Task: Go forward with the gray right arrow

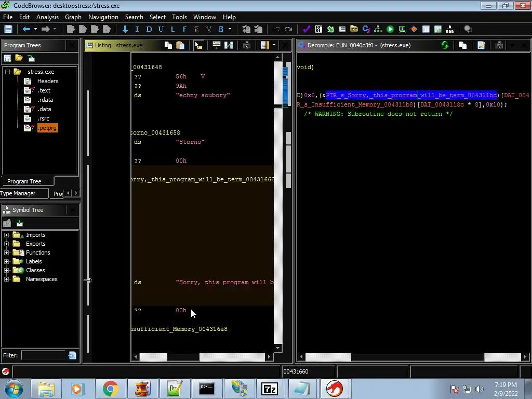Action: click(46, 29)
